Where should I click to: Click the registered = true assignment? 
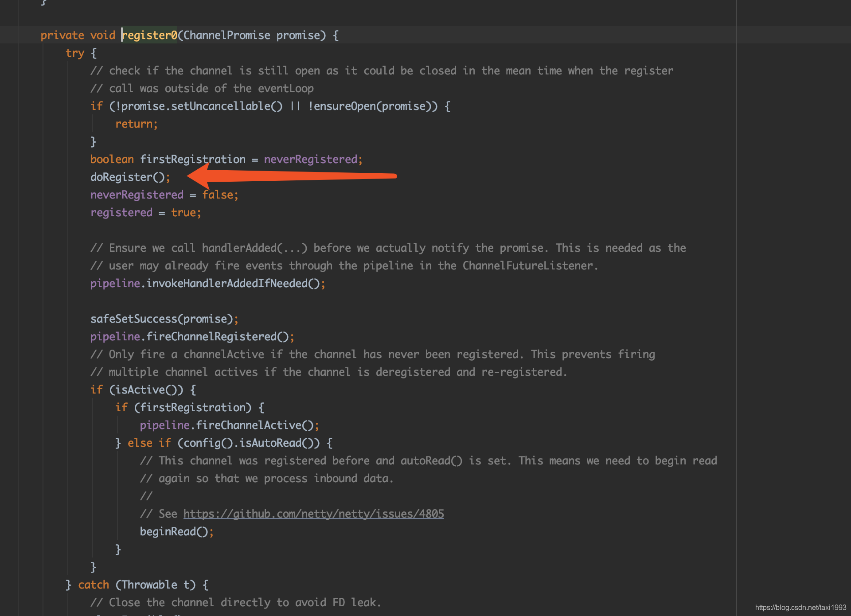point(146,213)
